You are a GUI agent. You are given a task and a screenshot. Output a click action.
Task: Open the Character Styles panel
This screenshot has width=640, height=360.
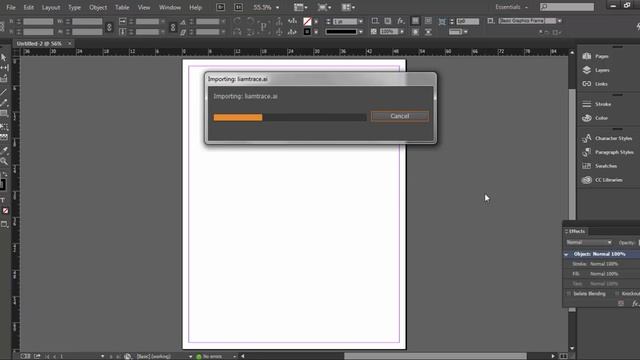(608, 138)
